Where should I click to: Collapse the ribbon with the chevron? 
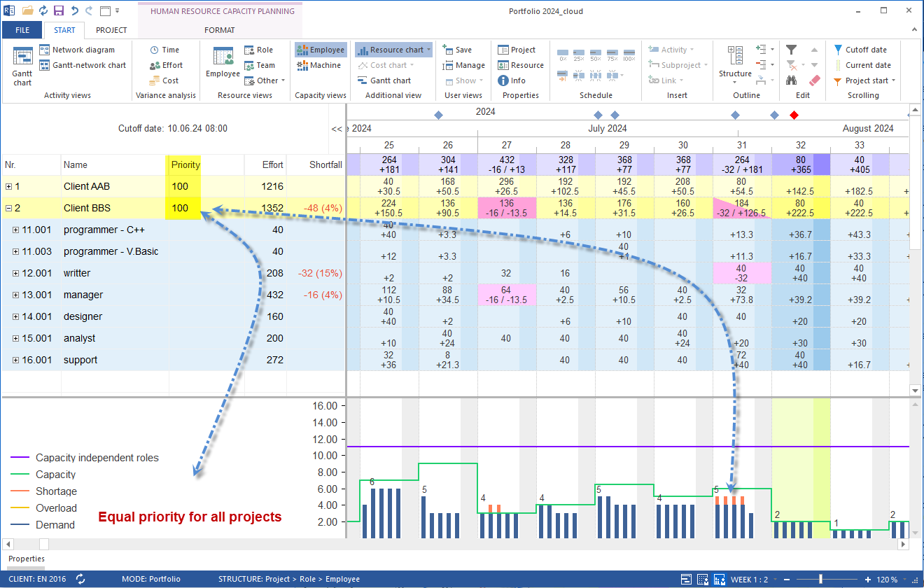pyautogui.click(x=913, y=30)
